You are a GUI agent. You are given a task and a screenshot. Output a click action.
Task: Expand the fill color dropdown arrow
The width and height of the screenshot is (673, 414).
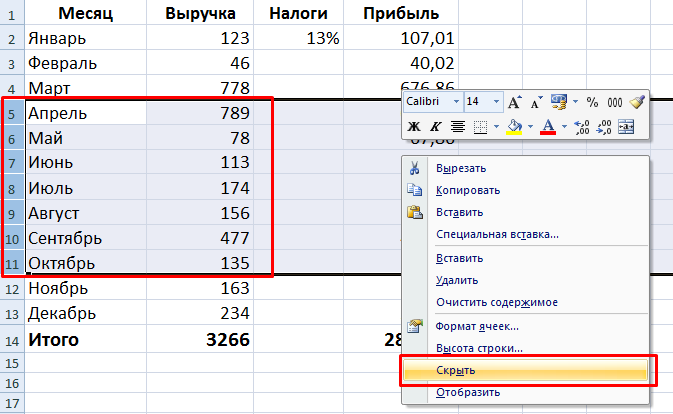tap(531, 127)
